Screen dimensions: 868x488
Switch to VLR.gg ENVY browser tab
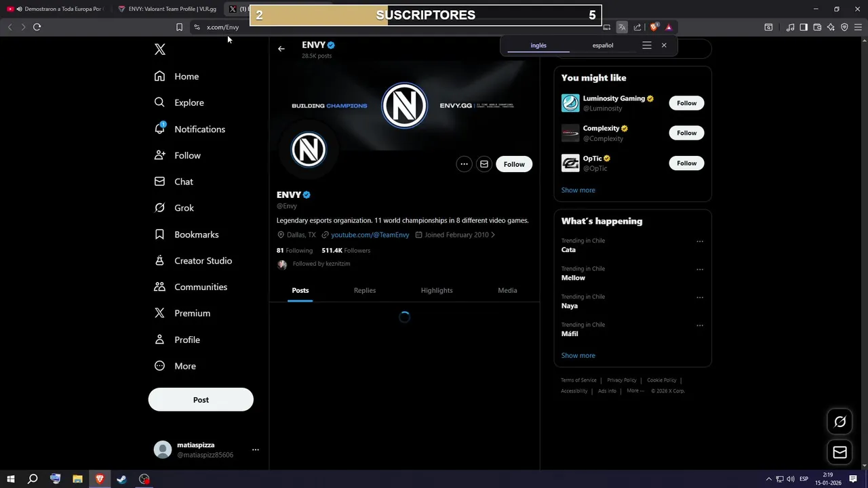167,9
